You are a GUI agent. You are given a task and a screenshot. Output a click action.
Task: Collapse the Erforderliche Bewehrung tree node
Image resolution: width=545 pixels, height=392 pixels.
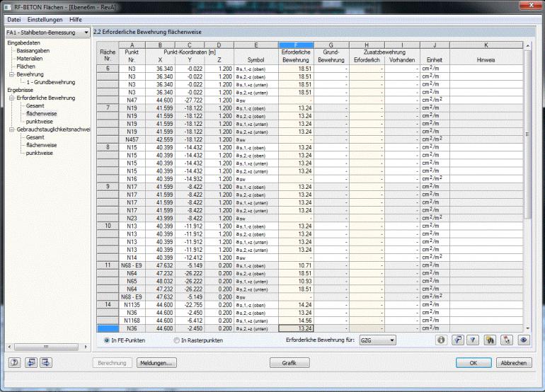[11, 98]
